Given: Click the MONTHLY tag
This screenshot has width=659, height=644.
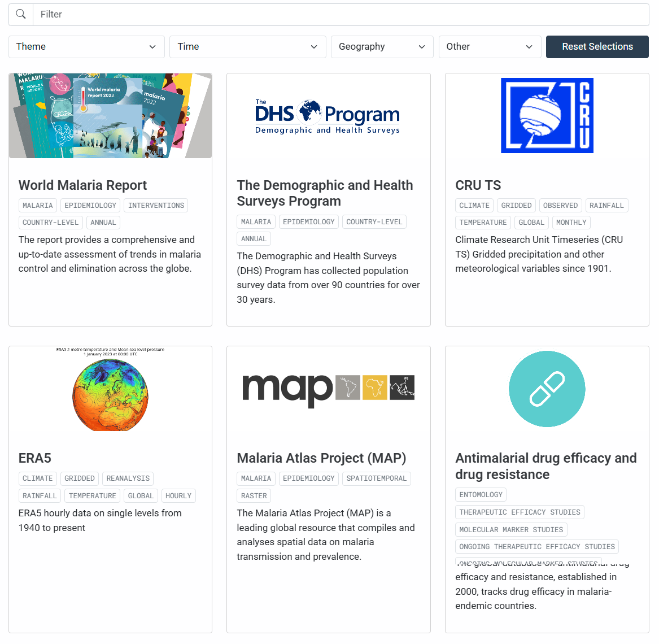Looking at the screenshot, I should point(571,223).
